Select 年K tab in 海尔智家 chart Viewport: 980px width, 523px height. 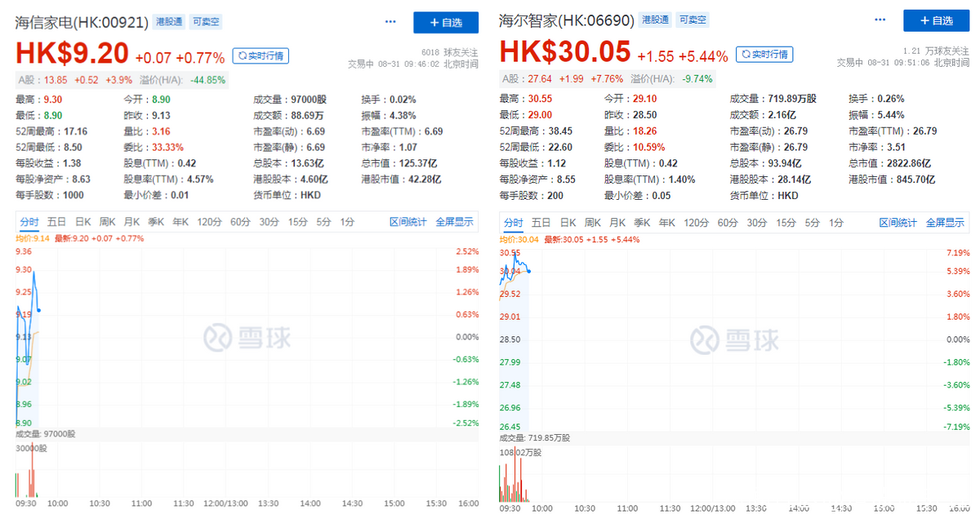[666, 223]
